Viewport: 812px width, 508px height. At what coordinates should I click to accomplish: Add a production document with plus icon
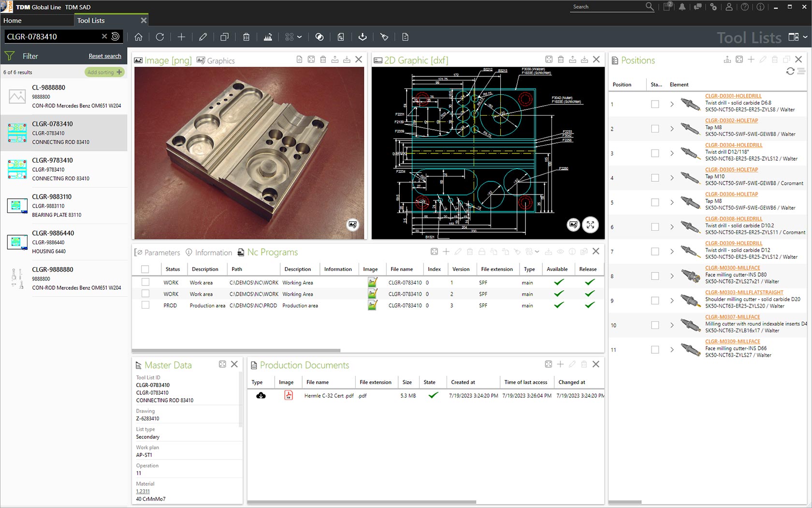click(x=560, y=364)
